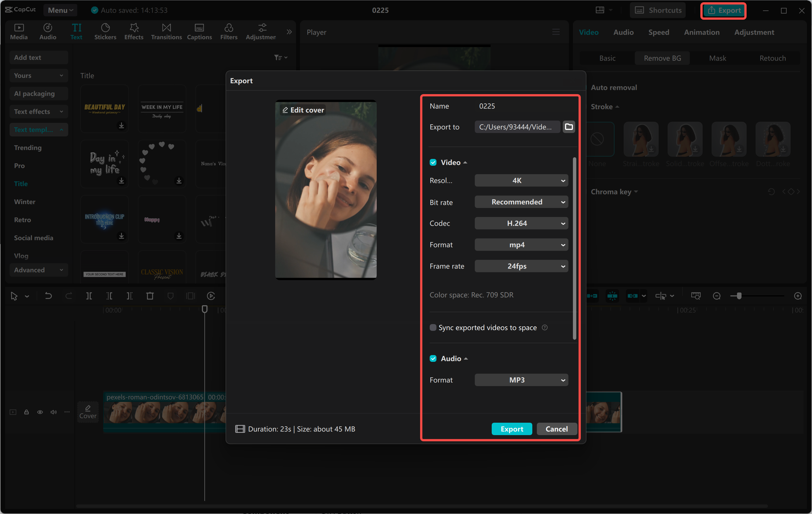Open the export destination folder picker
812x514 pixels.
tap(569, 127)
